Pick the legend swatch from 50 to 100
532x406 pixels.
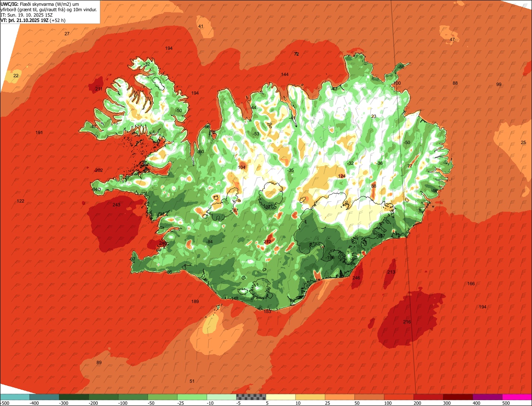coord(369,397)
